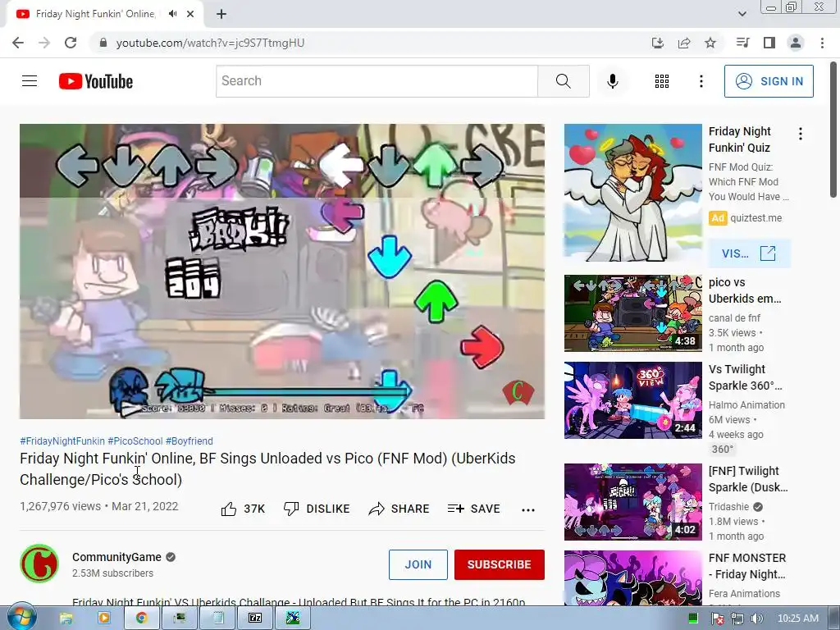Image resolution: width=840 pixels, height=630 pixels.
Task: Go forward in browser history
Action: click(44, 43)
